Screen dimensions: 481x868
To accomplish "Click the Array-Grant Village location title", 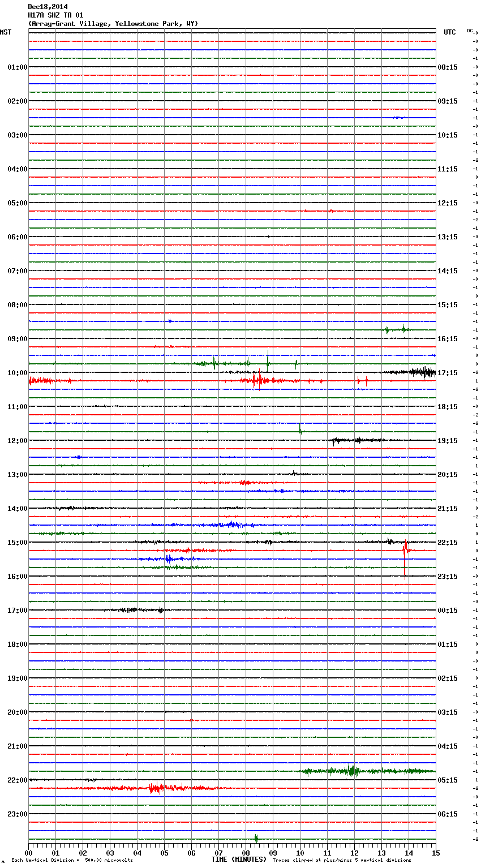I will click(x=113, y=24).
